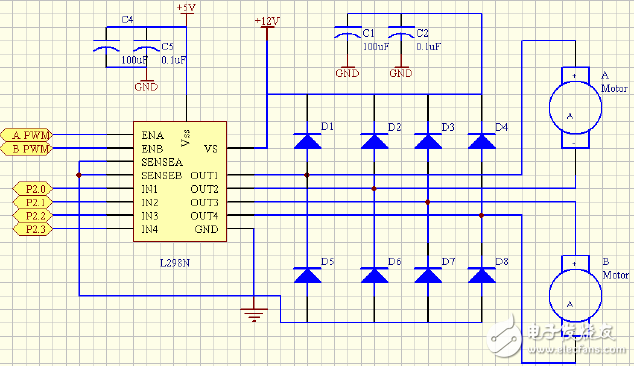
Task: Select diode D6 symbol
Action: pos(374,275)
